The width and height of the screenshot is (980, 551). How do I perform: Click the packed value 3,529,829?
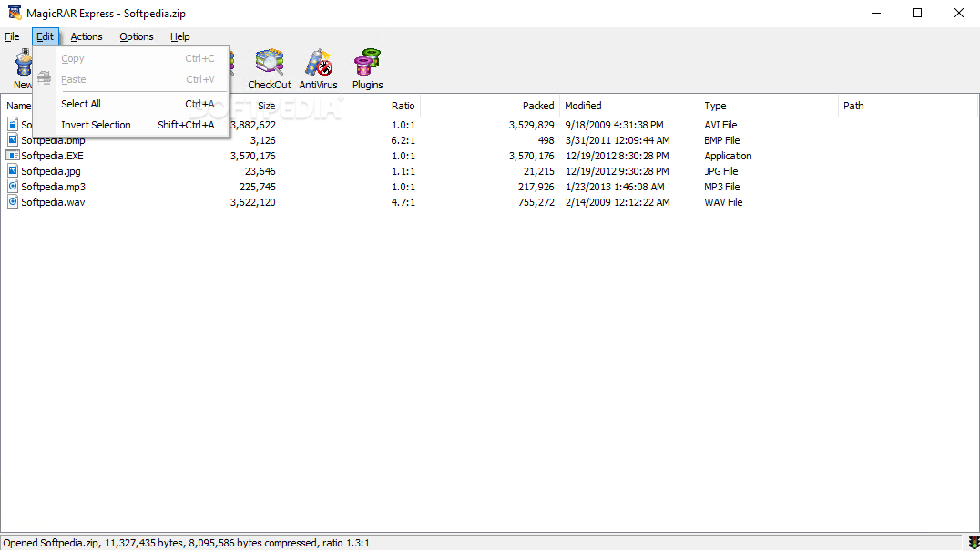pos(531,125)
